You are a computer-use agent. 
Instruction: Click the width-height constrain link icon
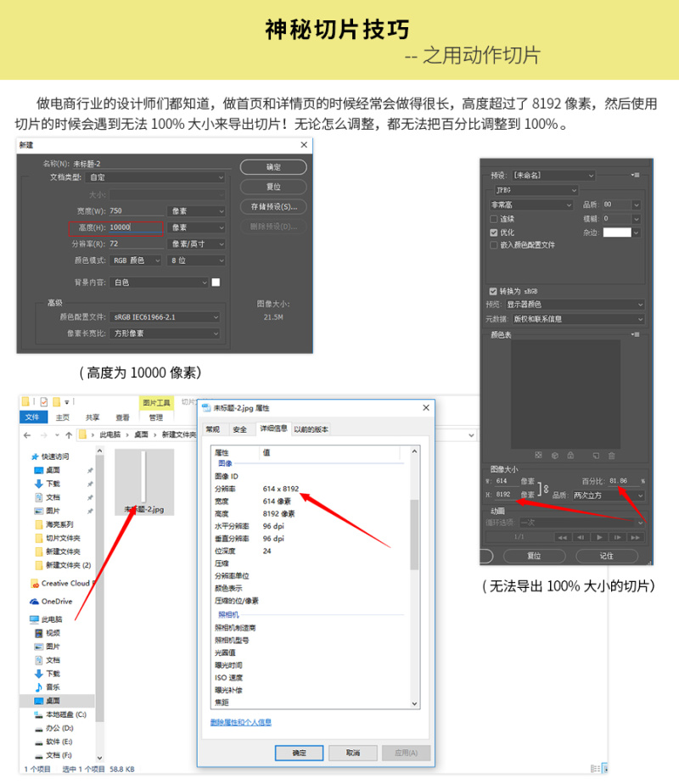(545, 488)
